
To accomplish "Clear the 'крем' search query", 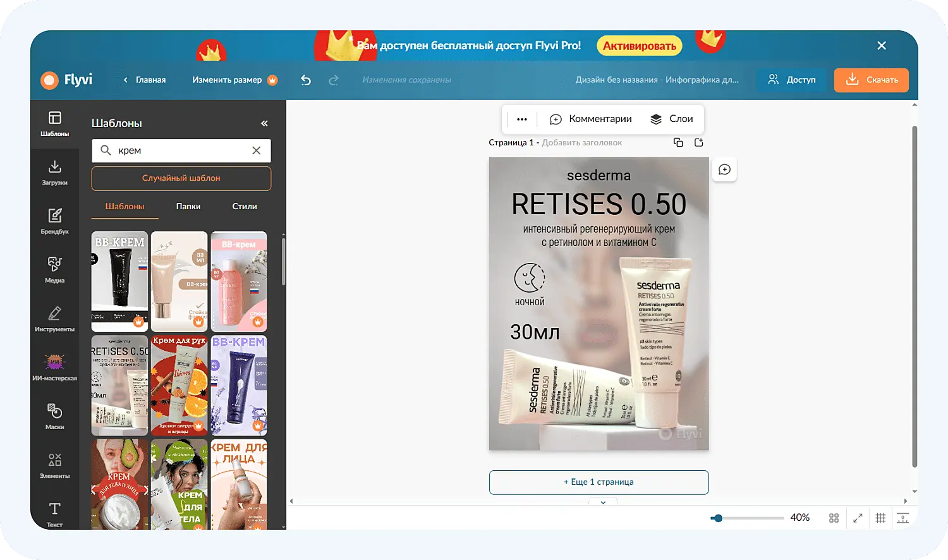I will click(x=256, y=150).
